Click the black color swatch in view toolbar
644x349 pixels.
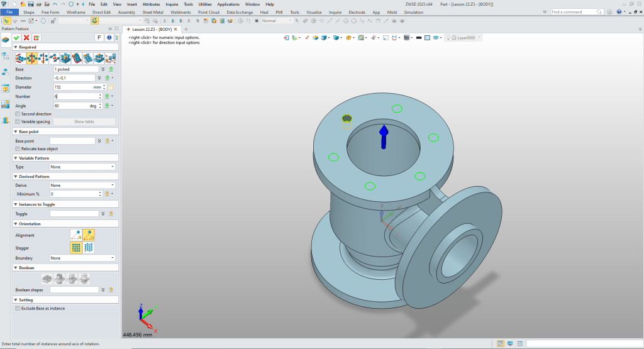click(x=419, y=38)
